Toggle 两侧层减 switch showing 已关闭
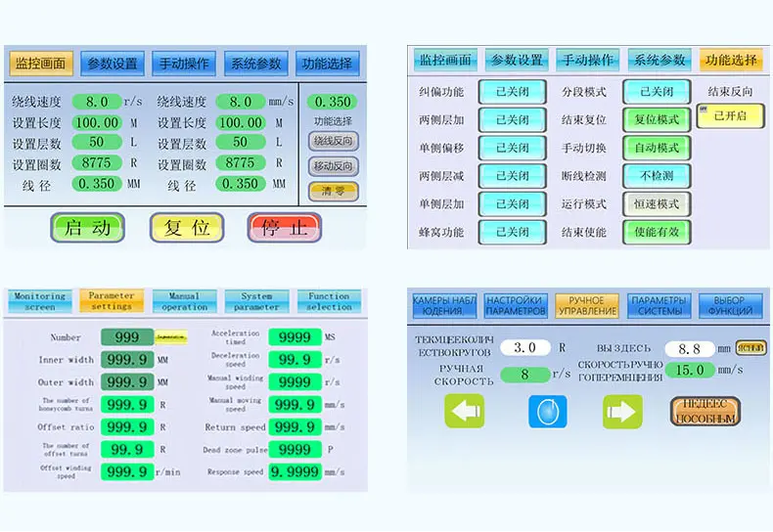The width and height of the screenshot is (773, 532). pyautogui.click(x=513, y=176)
